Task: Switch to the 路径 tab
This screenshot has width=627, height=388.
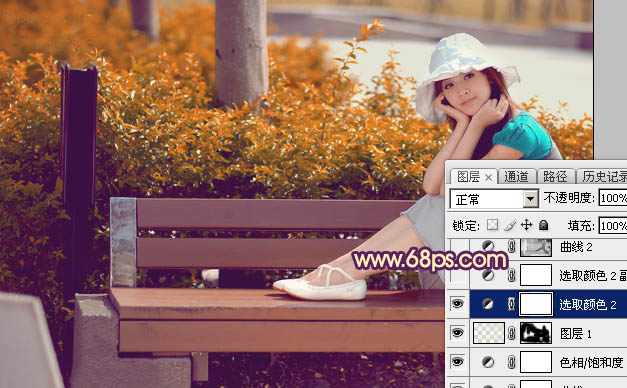Action: click(555, 176)
